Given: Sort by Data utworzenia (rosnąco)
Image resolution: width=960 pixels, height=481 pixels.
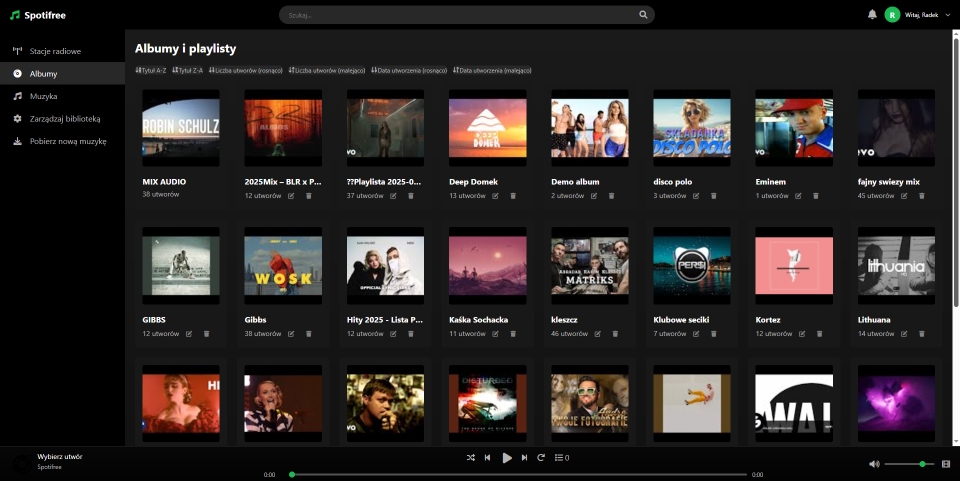Looking at the screenshot, I should pyautogui.click(x=409, y=71).
